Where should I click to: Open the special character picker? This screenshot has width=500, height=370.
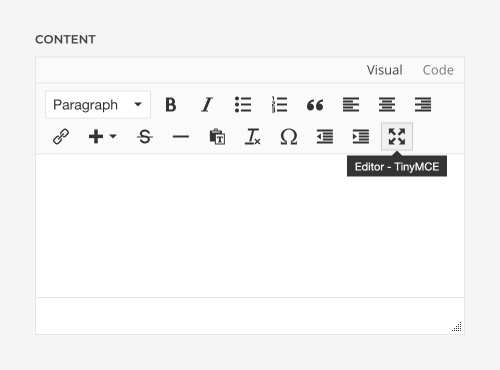pos(289,137)
